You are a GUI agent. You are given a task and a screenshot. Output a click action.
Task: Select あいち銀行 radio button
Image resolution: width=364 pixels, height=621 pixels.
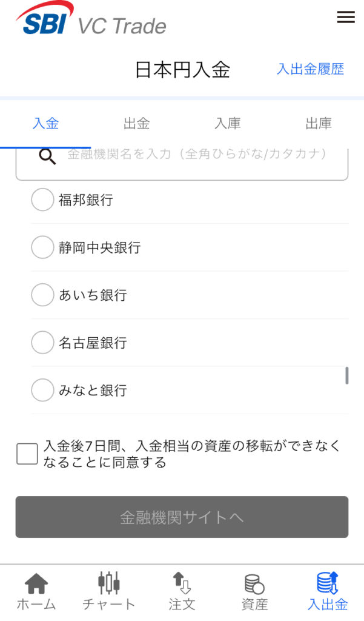(42, 295)
